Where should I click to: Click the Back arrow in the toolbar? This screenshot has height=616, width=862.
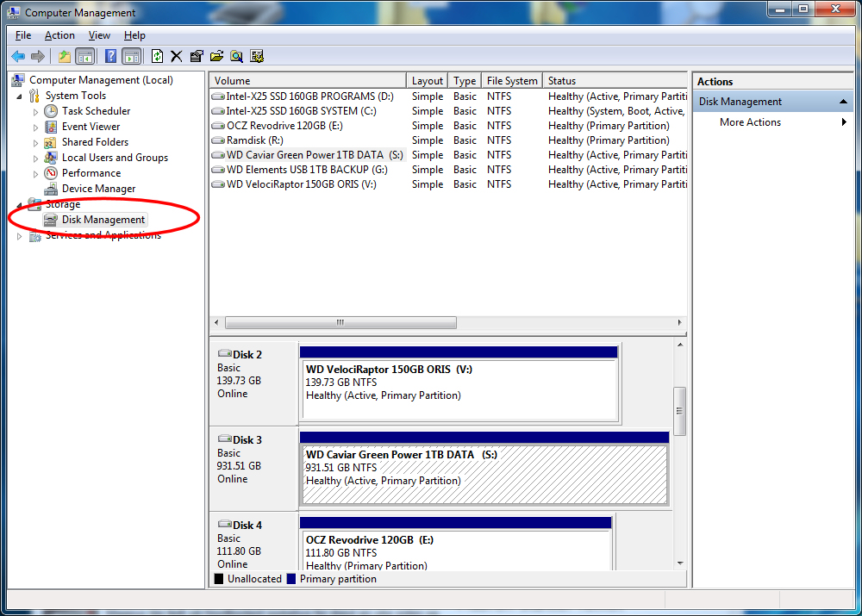18,56
